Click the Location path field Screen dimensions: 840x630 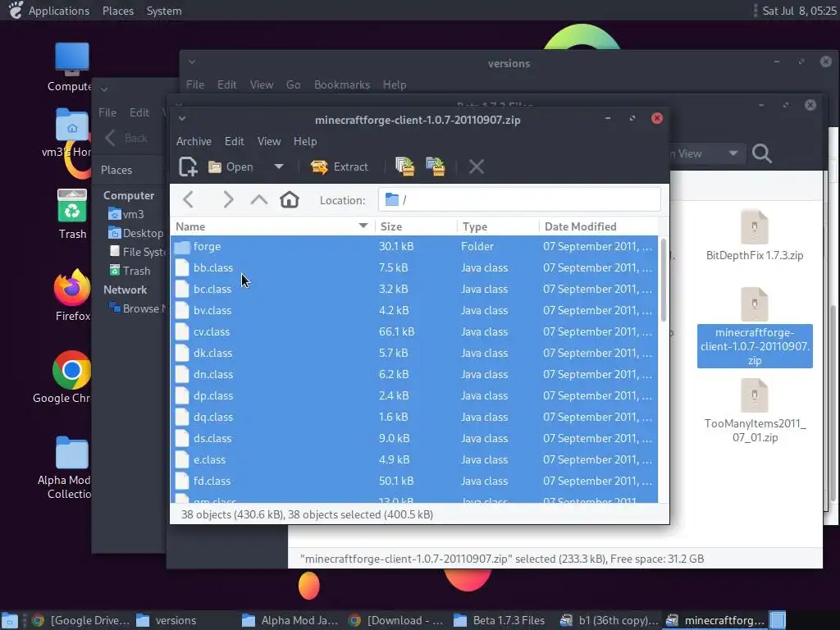[519, 200]
